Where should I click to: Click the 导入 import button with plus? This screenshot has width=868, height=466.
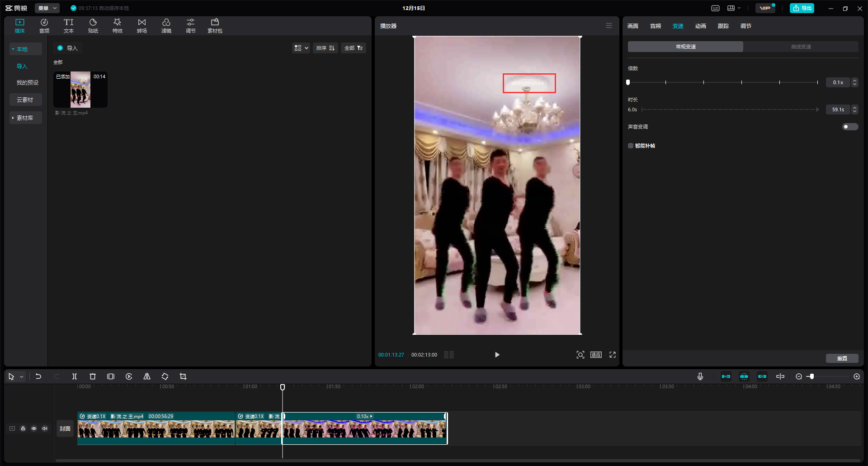tap(68, 48)
